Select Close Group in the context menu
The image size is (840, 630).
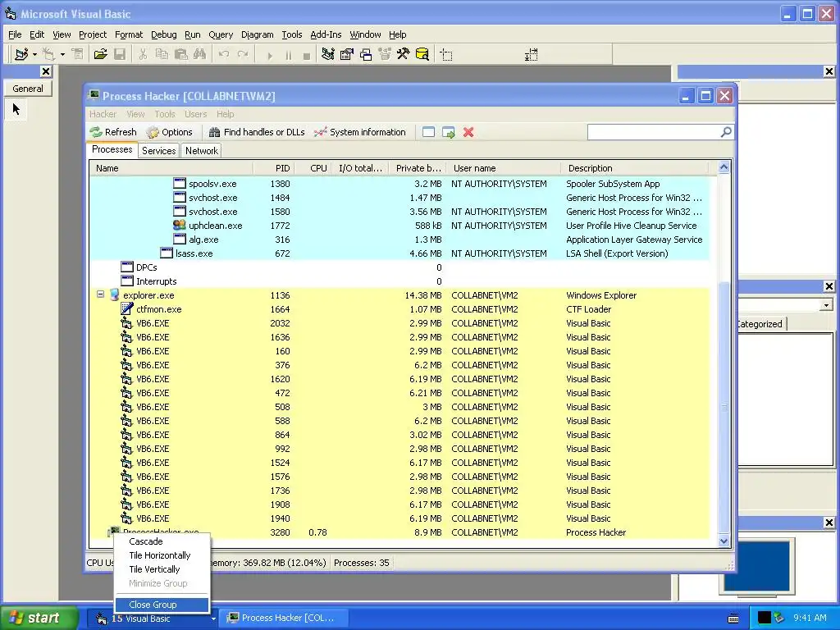(162, 605)
